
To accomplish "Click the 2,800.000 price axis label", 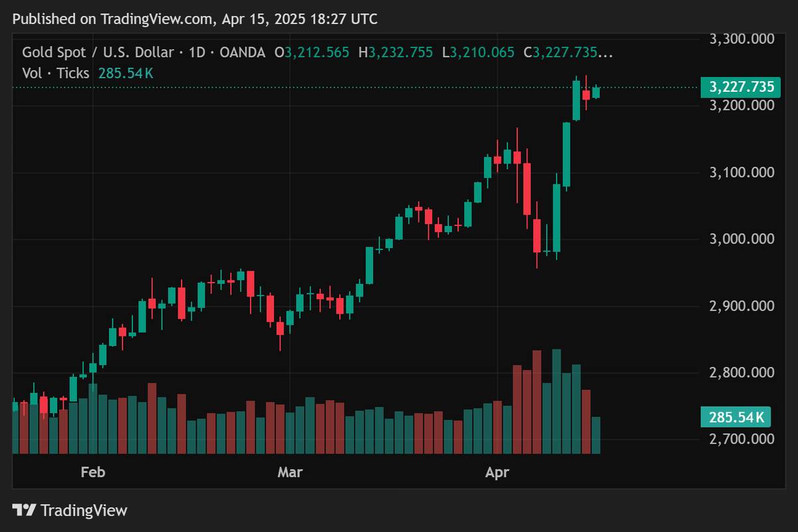I will pyautogui.click(x=742, y=372).
